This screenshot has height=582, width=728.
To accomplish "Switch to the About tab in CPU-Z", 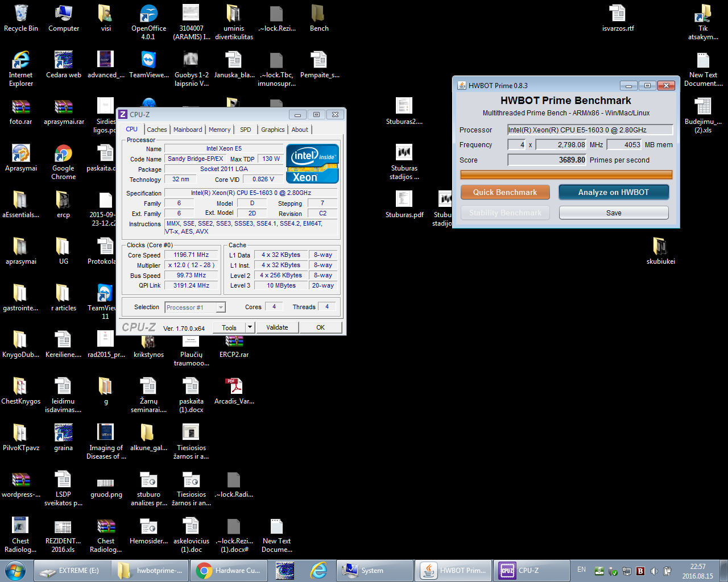I will point(300,130).
